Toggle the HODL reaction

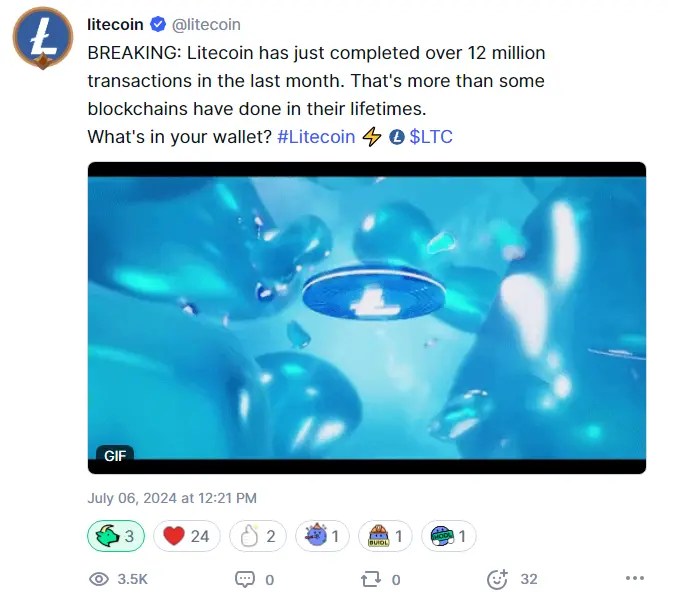pyautogui.click(x=449, y=536)
